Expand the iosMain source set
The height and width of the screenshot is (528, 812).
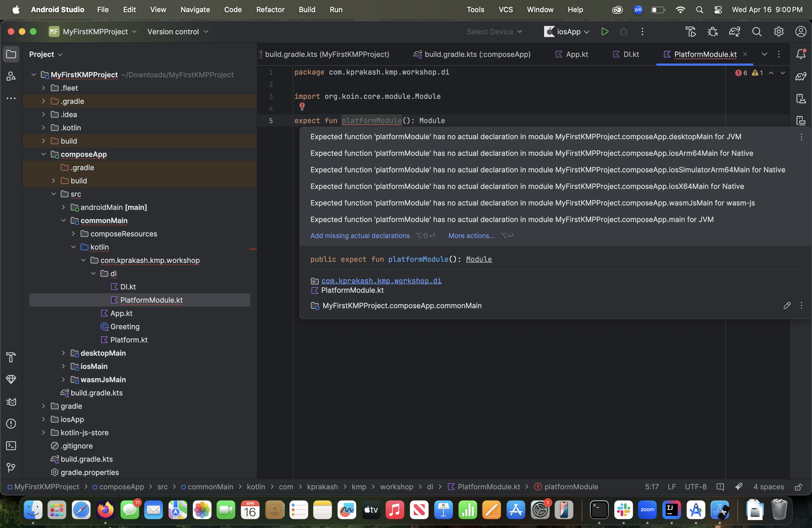(63, 366)
